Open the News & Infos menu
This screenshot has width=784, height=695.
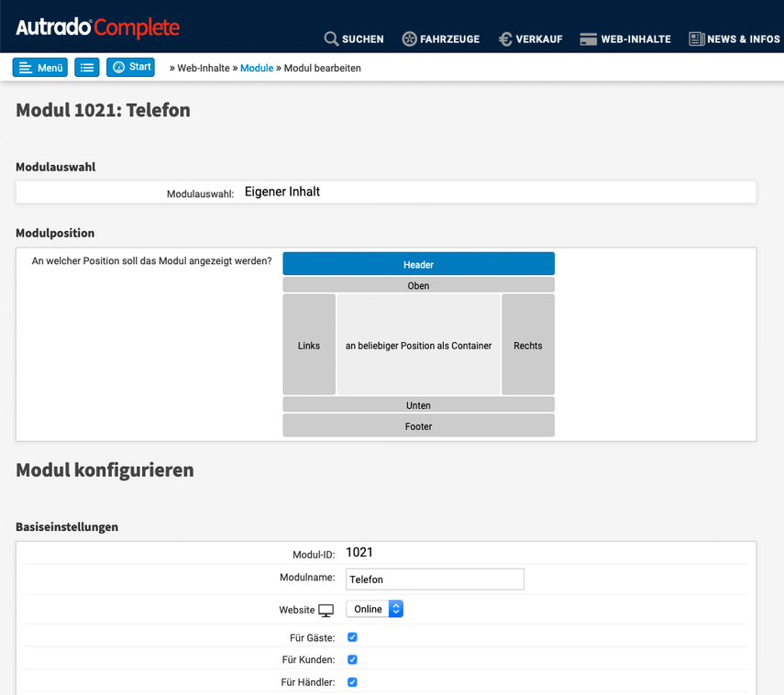(x=734, y=39)
